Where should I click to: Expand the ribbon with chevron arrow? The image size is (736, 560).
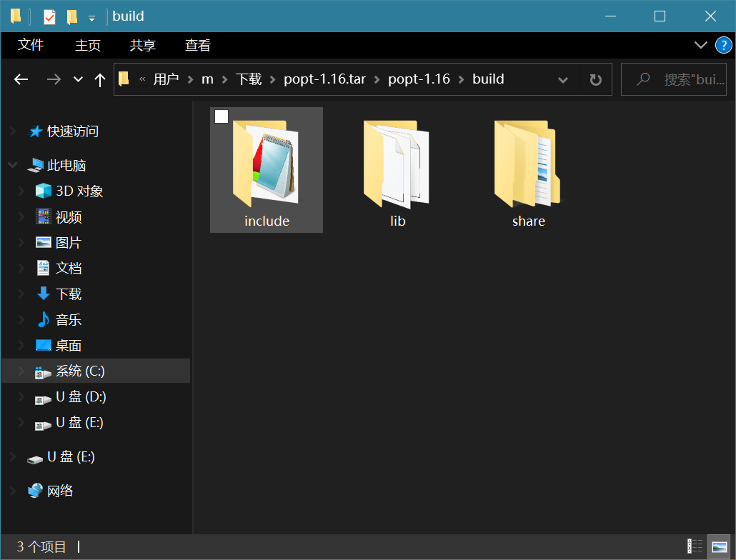(701, 46)
